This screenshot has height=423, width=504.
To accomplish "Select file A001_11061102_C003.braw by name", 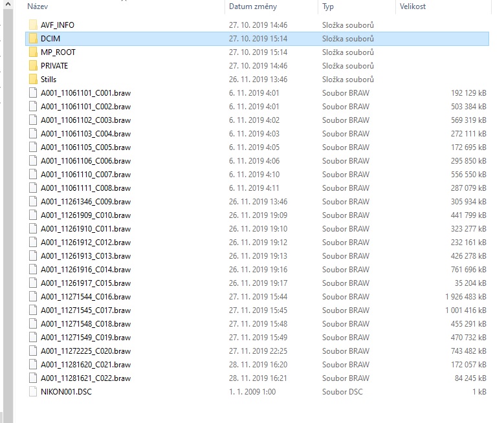I will tap(85, 120).
